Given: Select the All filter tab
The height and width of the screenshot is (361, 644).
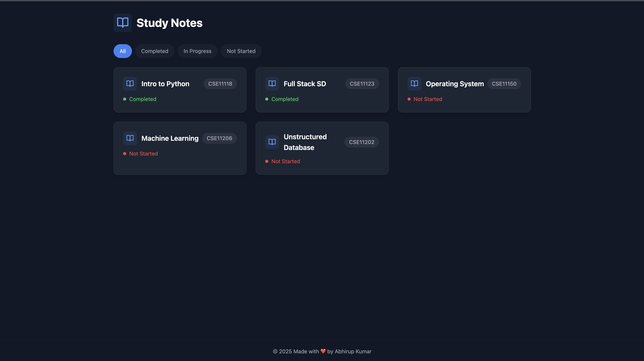Looking at the screenshot, I should pos(123,51).
